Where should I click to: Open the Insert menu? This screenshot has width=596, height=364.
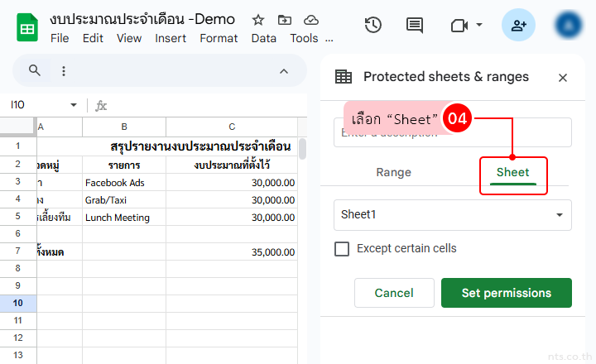(x=171, y=38)
